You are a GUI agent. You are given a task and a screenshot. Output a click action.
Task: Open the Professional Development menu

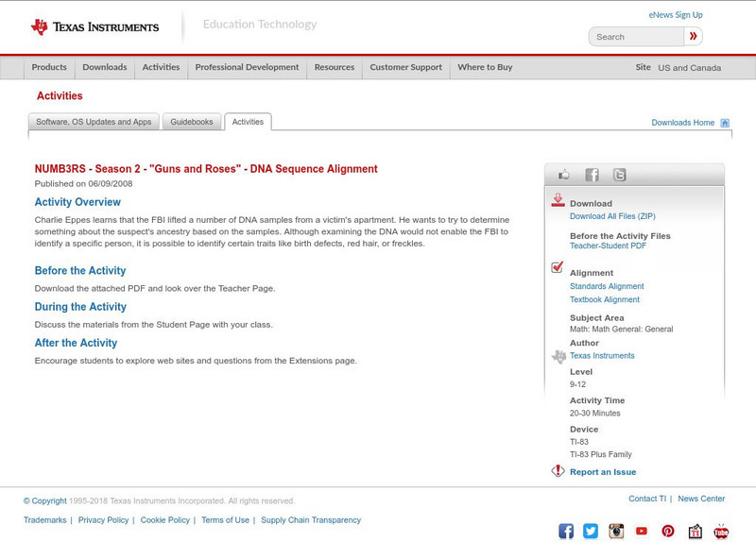247,67
